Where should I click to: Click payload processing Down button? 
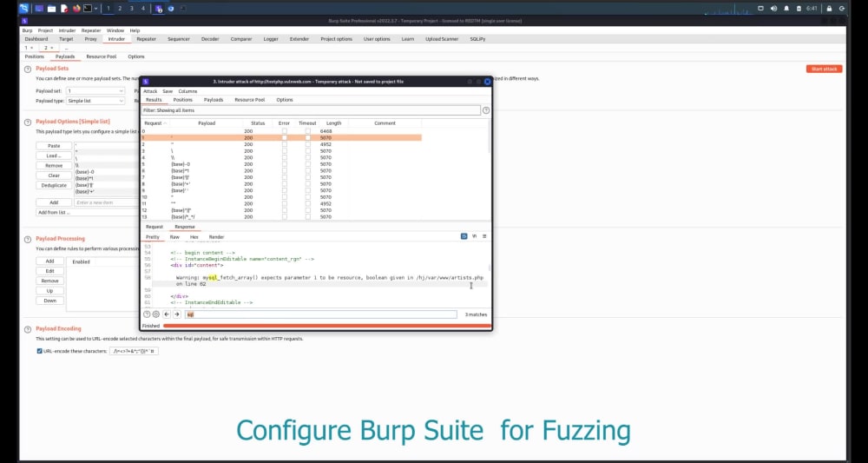(49, 301)
